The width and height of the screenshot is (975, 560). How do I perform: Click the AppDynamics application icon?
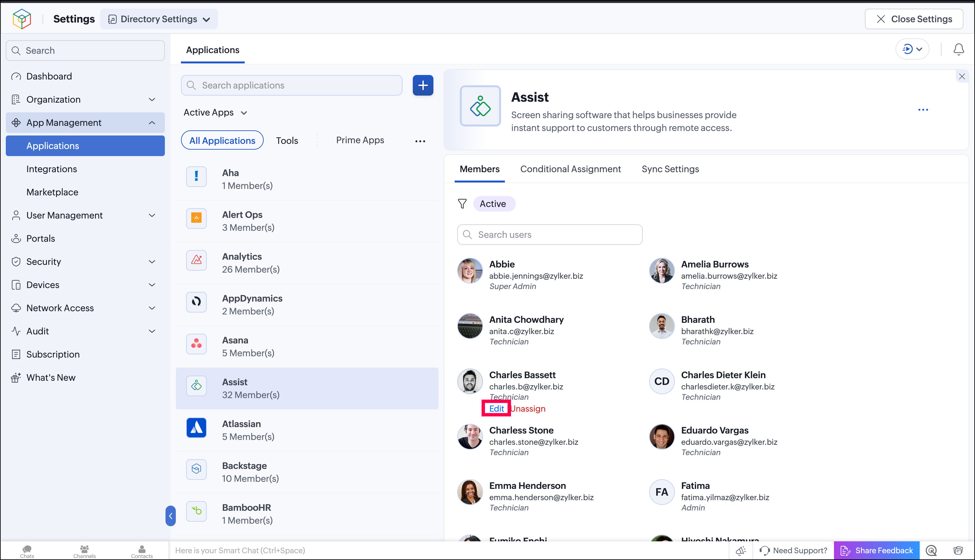tap(196, 302)
